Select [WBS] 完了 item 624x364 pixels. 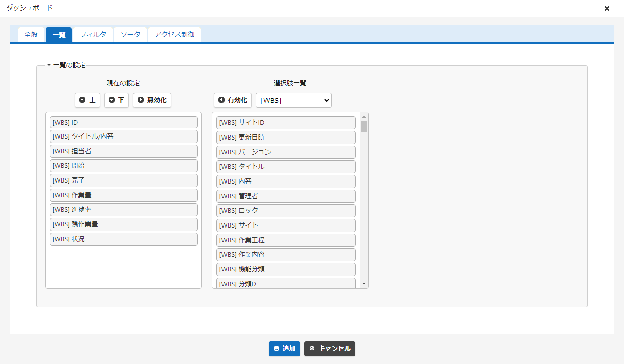[123, 180]
